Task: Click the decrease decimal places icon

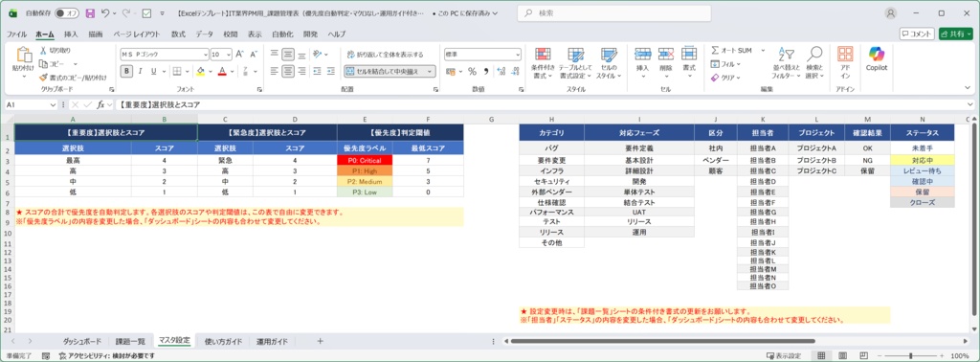Action: pyautogui.click(x=514, y=71)
